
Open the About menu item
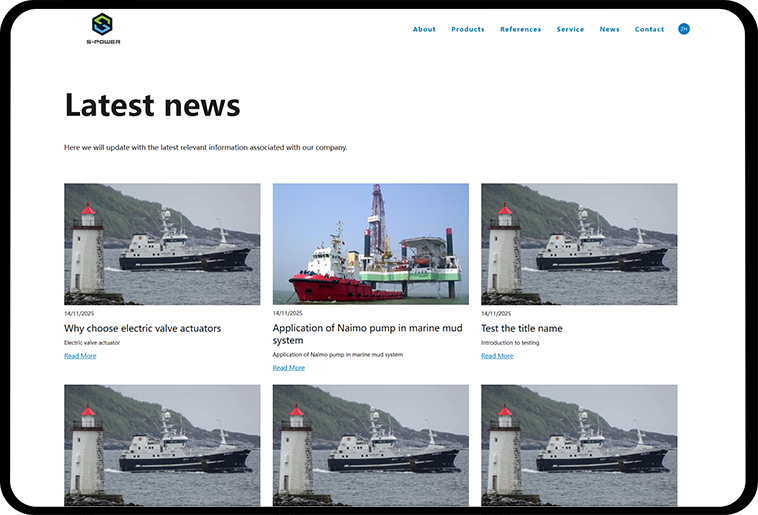click(x=424, y=29)
